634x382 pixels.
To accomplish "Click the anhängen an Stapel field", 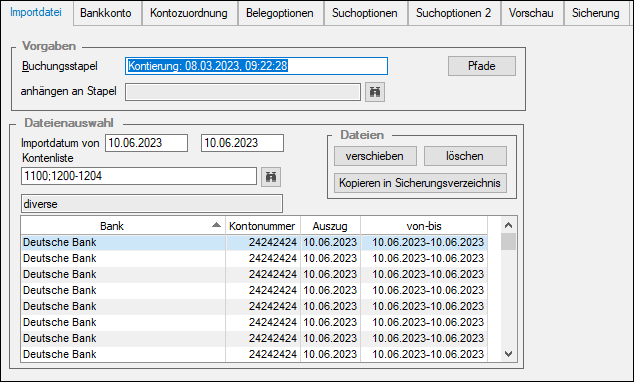I will [243, 92].
